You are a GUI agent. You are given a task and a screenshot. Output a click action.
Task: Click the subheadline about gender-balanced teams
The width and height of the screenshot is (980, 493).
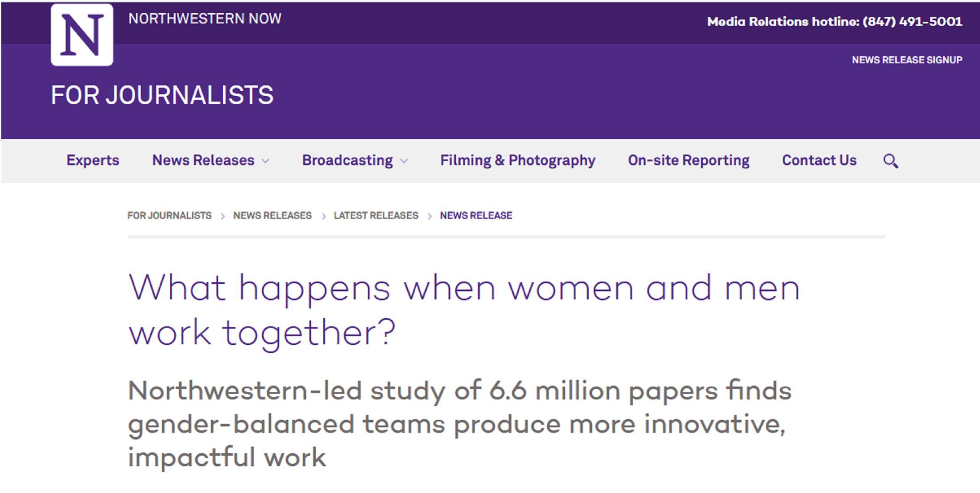point(459,424)
